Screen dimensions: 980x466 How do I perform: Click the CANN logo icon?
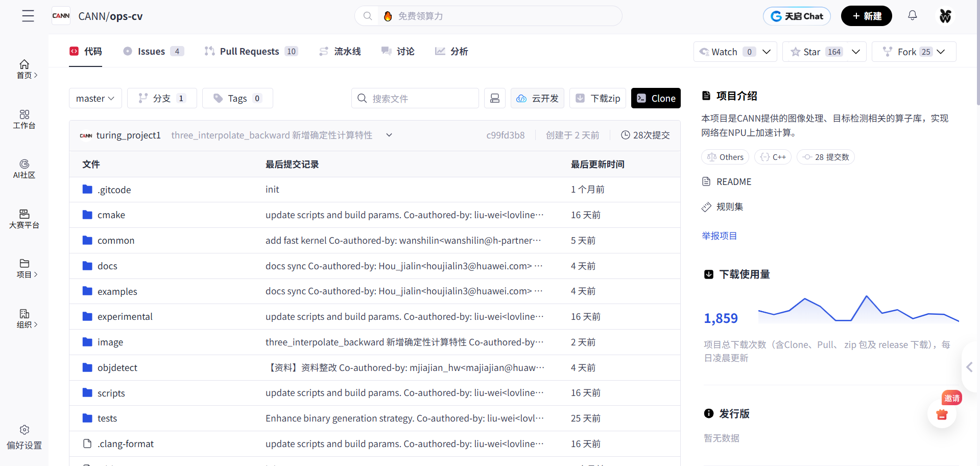click(x=61, y=16)
